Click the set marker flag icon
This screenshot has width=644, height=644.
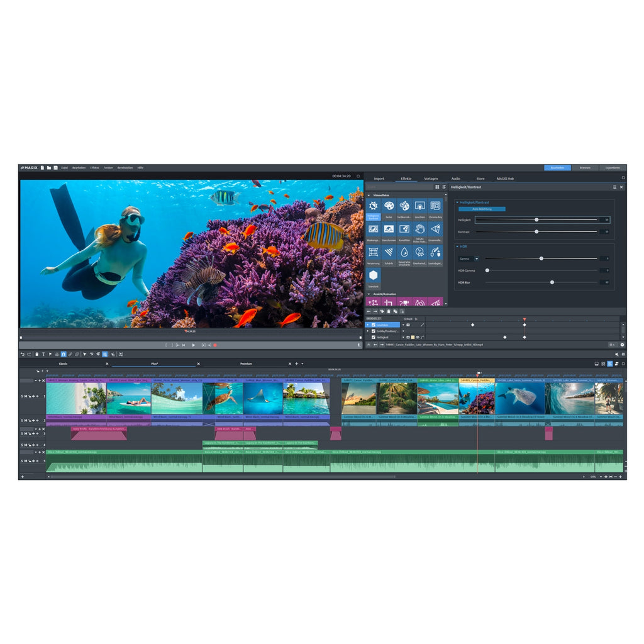pyautogui.click(x=50, y=354)
